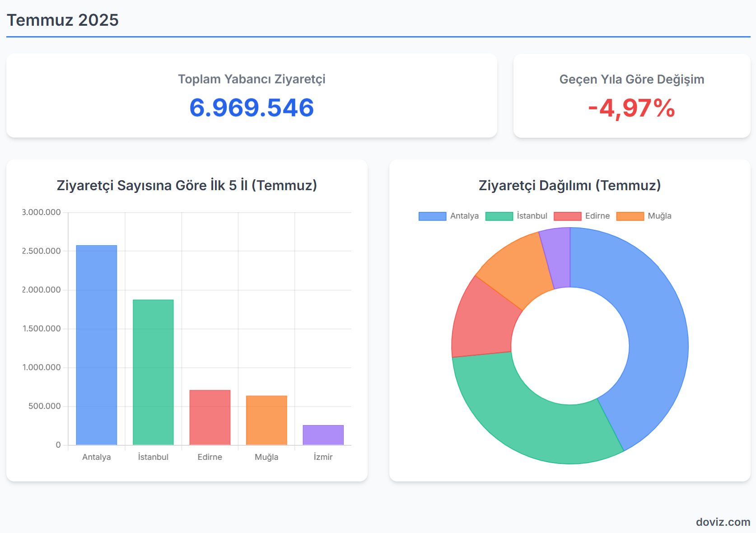Click the green İstanbul bar
The image size is (756, 533).
coord(153,372)
